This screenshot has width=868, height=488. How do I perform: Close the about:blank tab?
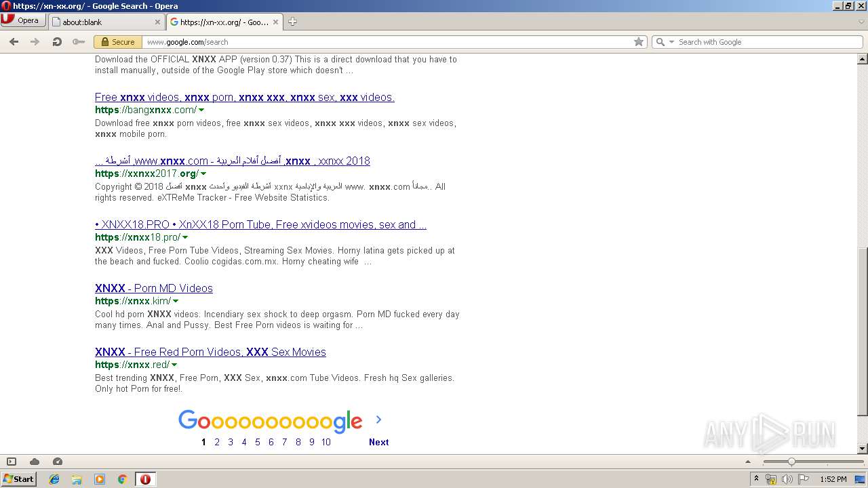pyautogui.click(x=157, y=22)
